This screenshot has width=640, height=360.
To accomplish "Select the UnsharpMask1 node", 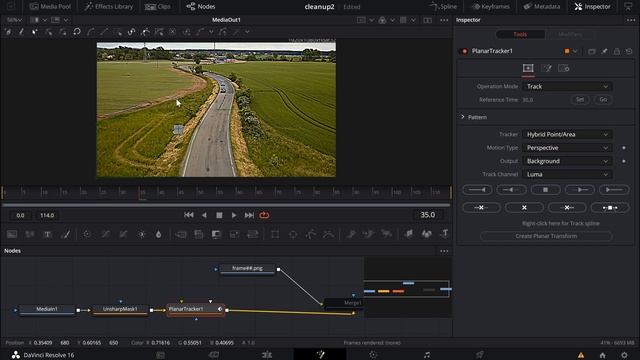I will (x=120, y=309).
